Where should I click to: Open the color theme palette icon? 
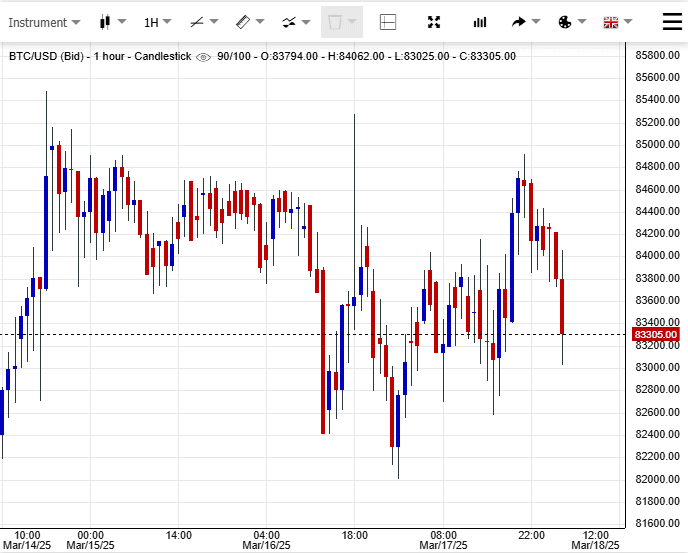click(564, 22)
